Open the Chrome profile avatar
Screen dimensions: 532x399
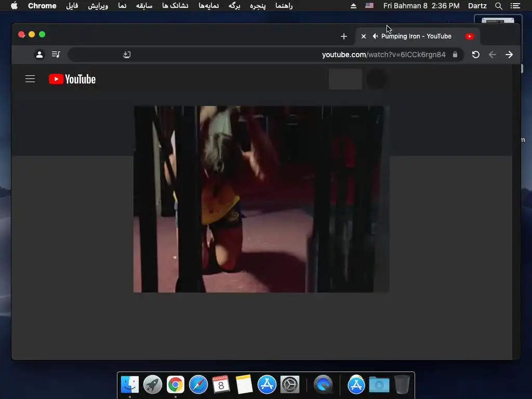pos(39,54)
